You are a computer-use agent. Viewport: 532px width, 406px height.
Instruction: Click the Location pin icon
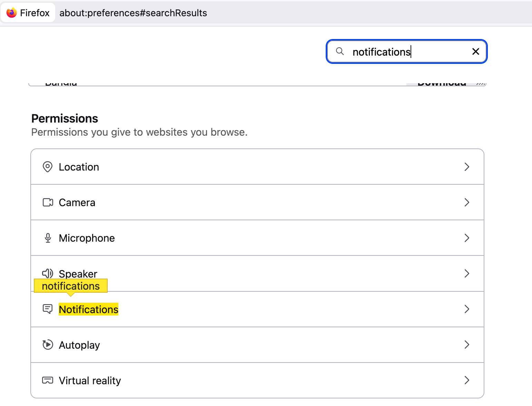coord(48,167)
